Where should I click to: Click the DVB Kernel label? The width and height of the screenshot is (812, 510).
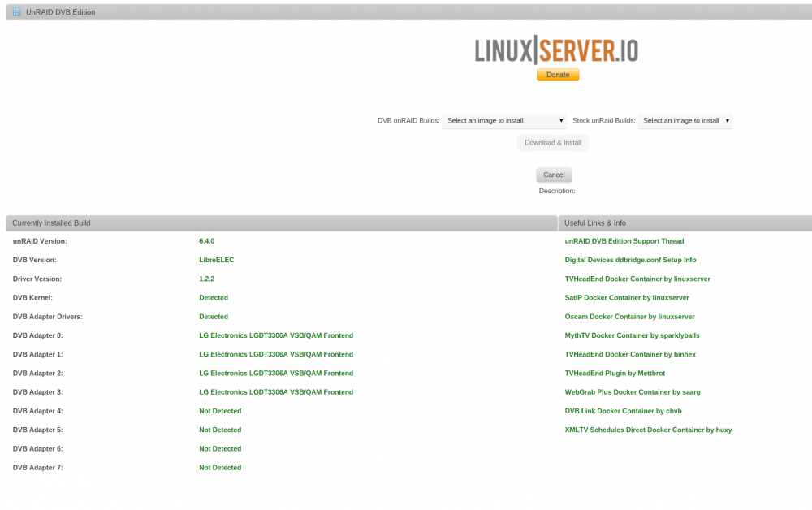[x=32, y=298]
